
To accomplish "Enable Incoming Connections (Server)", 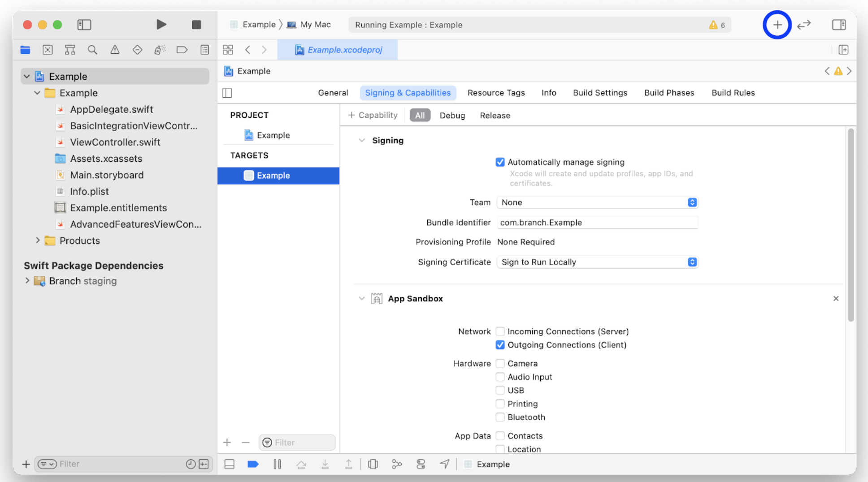I will pos(500,331).
